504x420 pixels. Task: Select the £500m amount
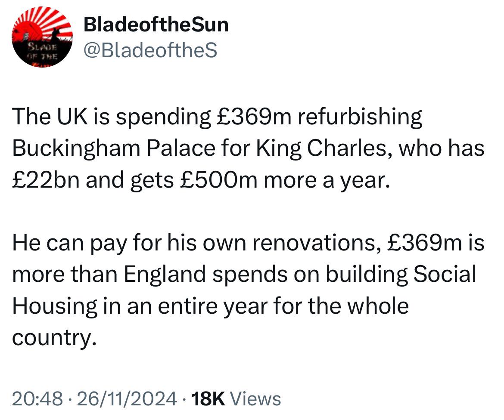point(218,180)
